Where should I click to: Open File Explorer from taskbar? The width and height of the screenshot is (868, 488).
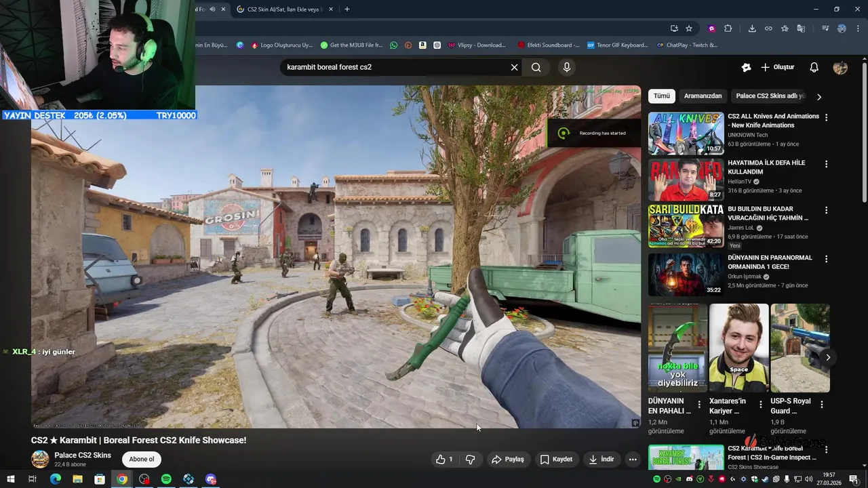tap(77, 479)
